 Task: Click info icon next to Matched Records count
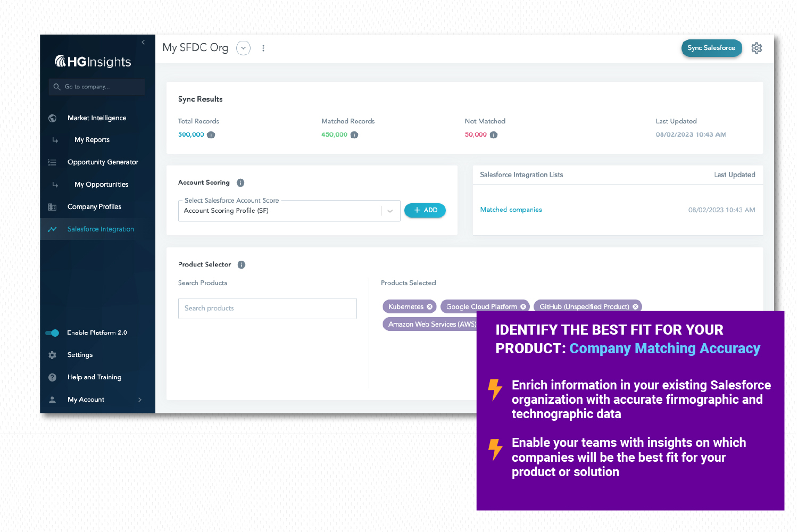[354, 135]
